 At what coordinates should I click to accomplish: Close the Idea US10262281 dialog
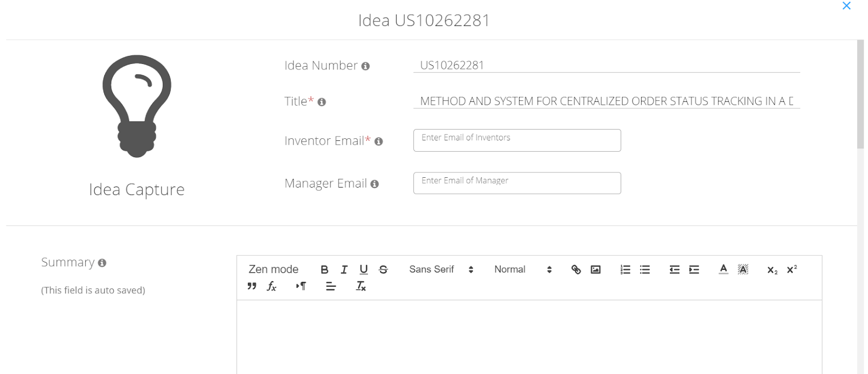coord(846,6)
